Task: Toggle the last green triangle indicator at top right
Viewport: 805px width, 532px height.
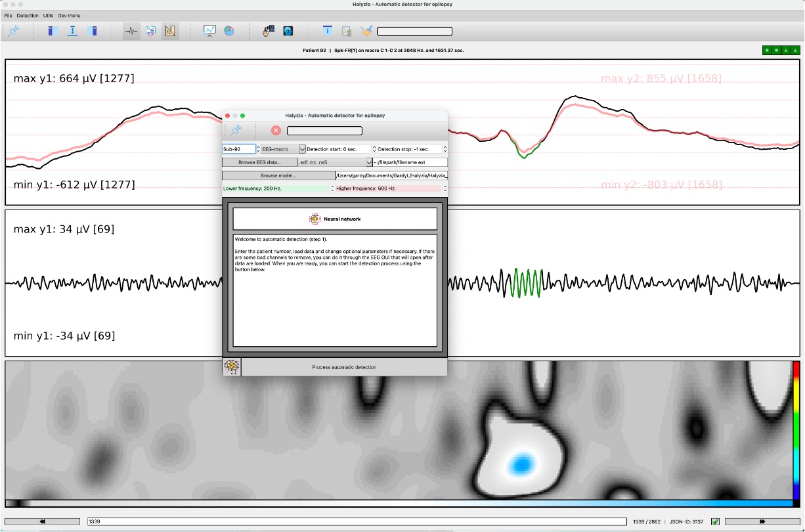Action: [796, 50]
